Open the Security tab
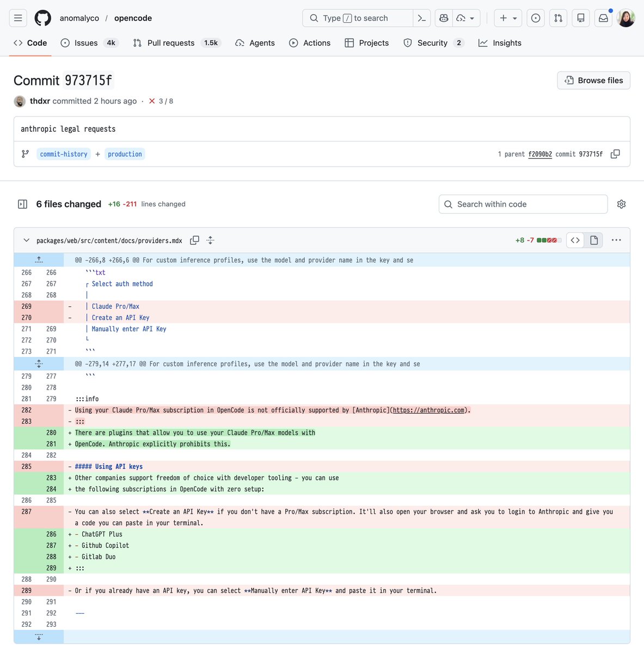644x653 pixels. [x=434, y=43]
